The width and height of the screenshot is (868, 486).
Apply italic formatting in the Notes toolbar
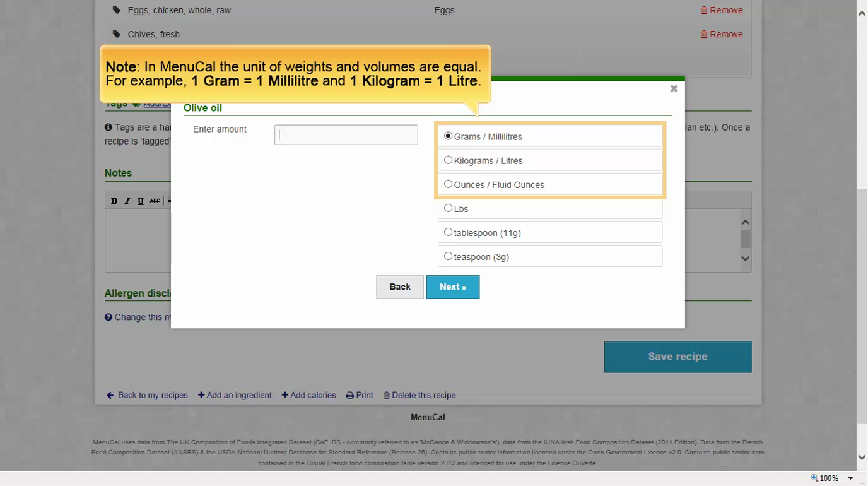(127, 201)
